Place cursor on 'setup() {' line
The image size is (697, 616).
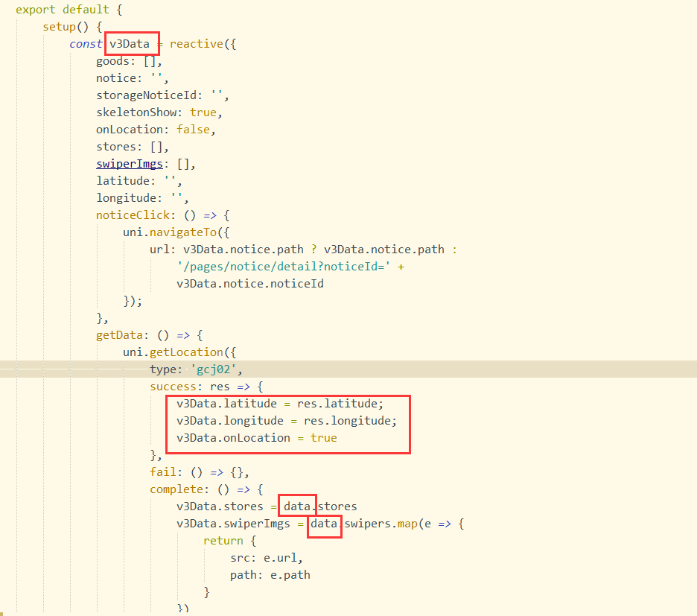pos(72,27)
